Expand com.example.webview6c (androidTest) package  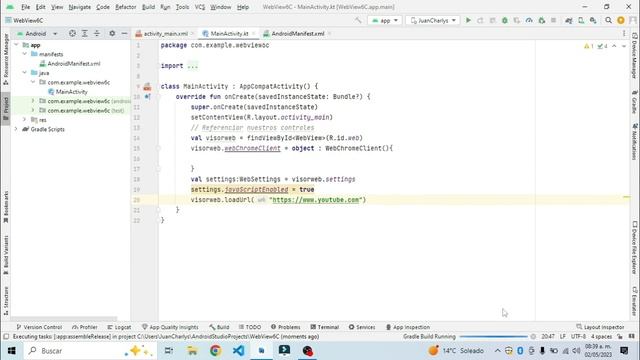pyautogui.click(x=33, y=101)
